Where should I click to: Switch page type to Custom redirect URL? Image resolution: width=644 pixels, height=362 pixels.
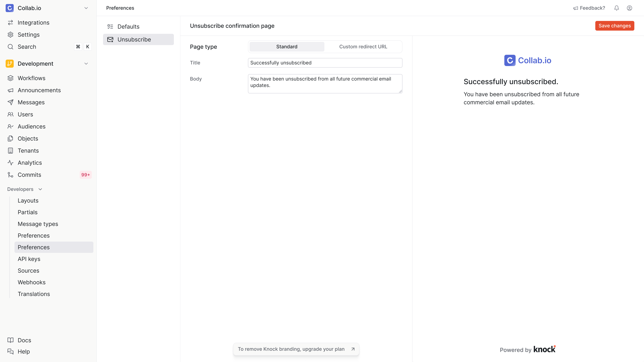point(363,47)
